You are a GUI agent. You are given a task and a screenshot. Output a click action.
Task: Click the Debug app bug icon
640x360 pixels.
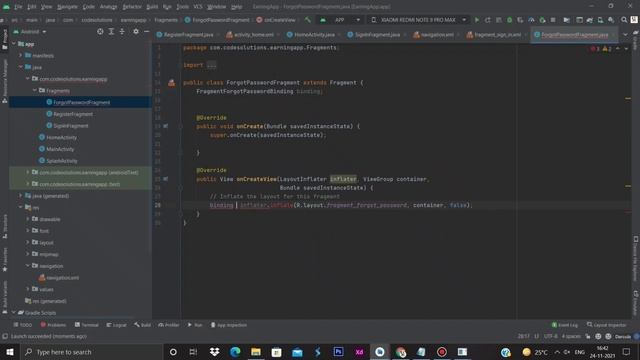(509, 20)
